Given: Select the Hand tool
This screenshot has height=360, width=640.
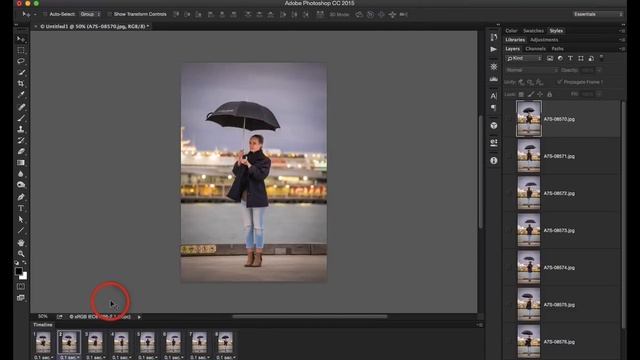Looking at the screenshot, I should (21, 243).
